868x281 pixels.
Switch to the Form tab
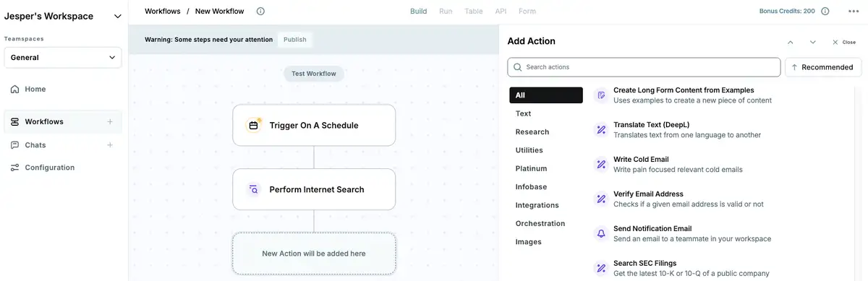527,11
